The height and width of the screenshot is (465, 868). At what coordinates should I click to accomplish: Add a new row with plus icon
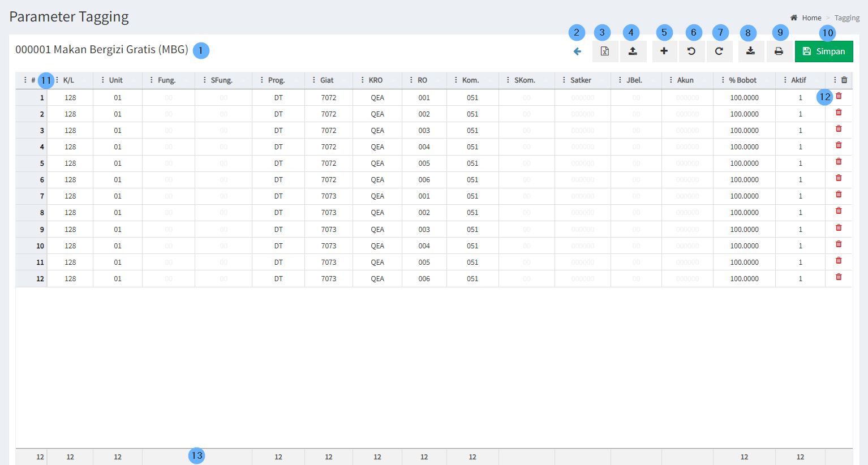pyautogui.click(x=664, y=51)
